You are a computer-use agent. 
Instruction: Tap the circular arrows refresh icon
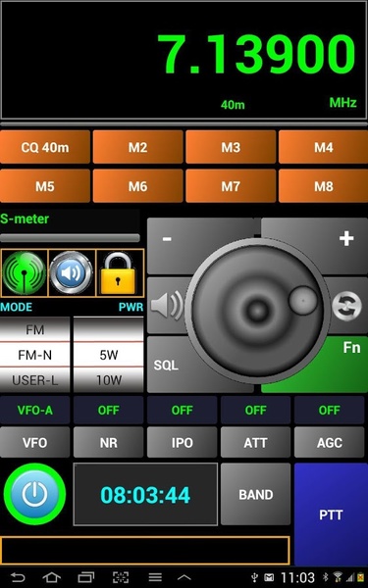tap(347, 306)
